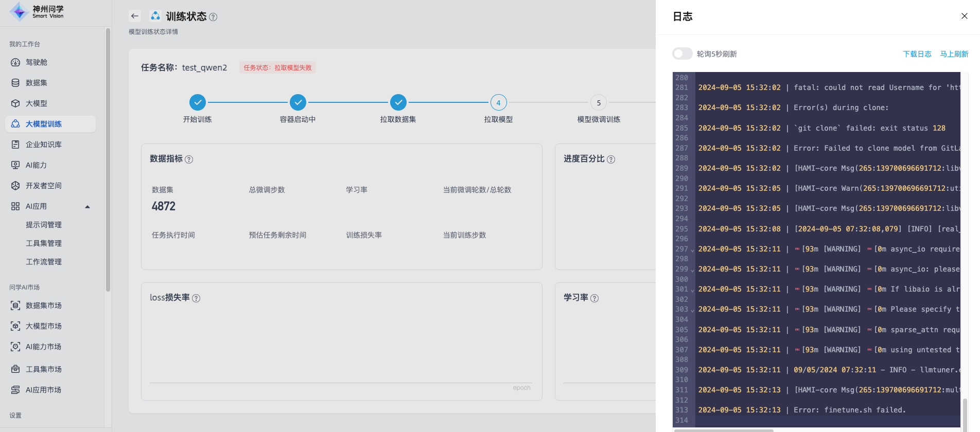The height and width of the screenshot is (432, 980).
Task: Collapse log line 297 fold arrow
Action: pyautogui.click(x=692, y=250)
